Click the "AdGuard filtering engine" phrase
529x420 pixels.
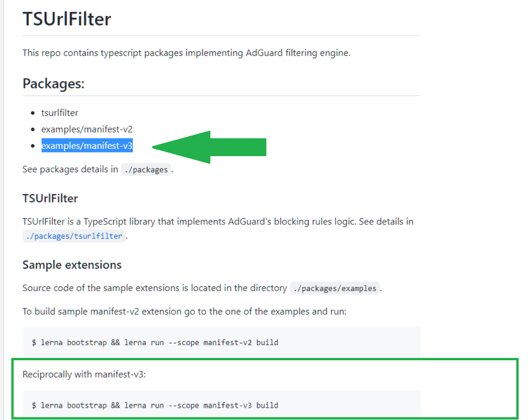pos(297,53)
